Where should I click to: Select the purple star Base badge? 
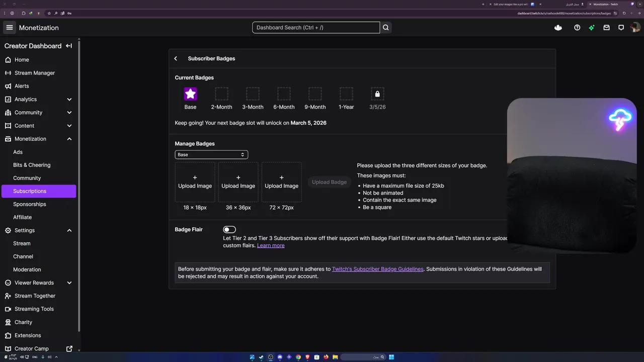[190, 94]
